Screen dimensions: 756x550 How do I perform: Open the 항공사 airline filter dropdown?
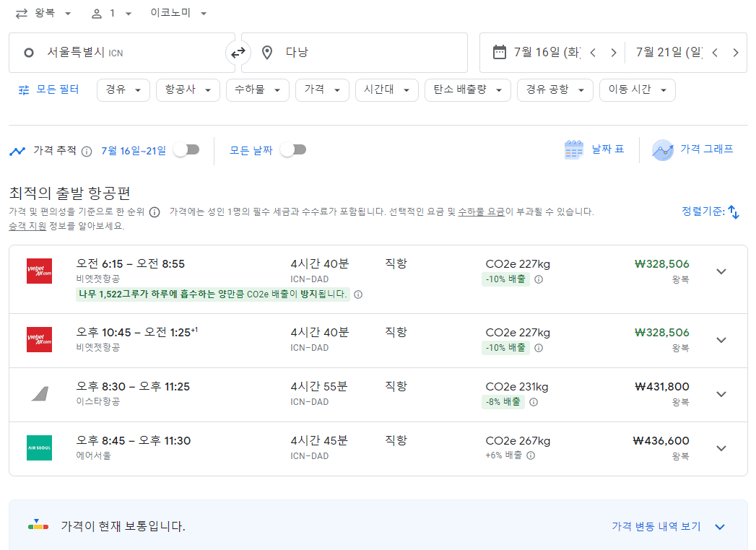pos(188,90)
